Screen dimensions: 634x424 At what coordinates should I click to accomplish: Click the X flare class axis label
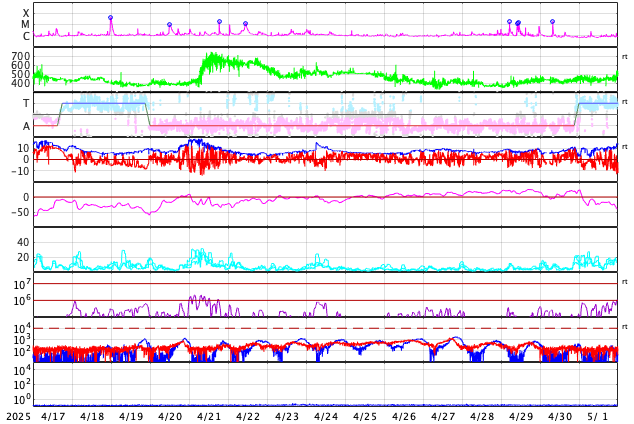[x=26, y=13]
